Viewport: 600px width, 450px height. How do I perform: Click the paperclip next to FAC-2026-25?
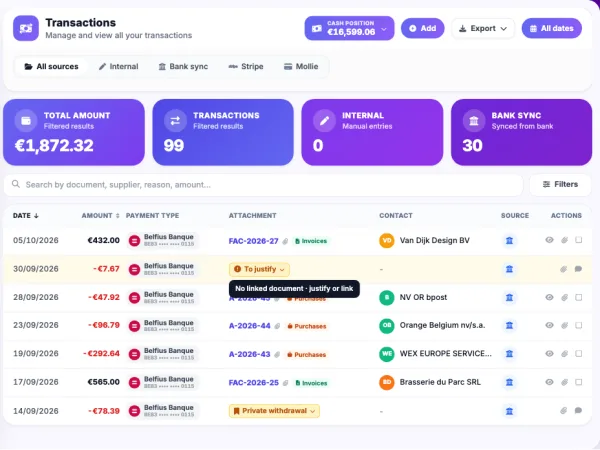pos(285,383)
